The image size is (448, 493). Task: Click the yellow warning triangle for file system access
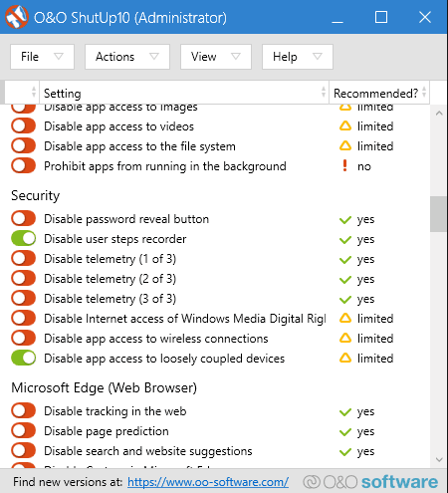coord(345,145)
